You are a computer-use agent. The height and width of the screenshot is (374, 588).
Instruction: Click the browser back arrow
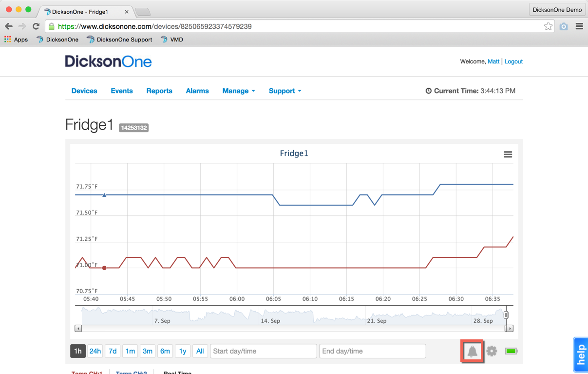click(x=9, y=26)
